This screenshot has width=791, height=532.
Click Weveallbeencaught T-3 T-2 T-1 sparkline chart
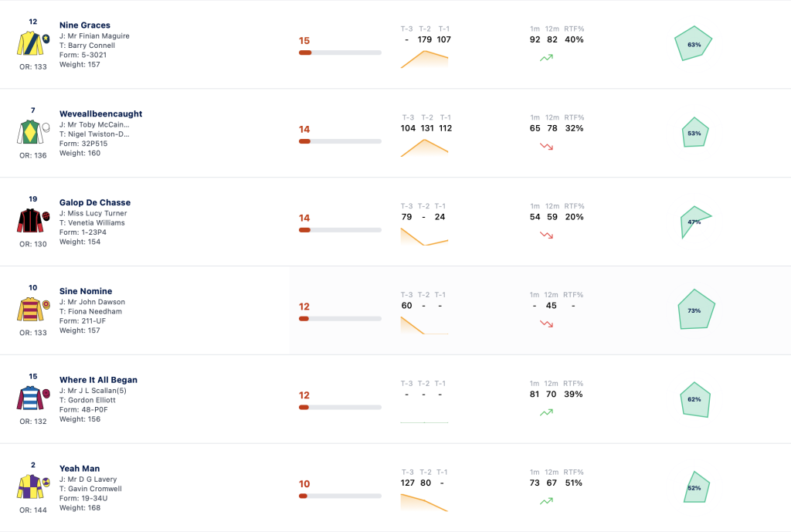point(424,147)
